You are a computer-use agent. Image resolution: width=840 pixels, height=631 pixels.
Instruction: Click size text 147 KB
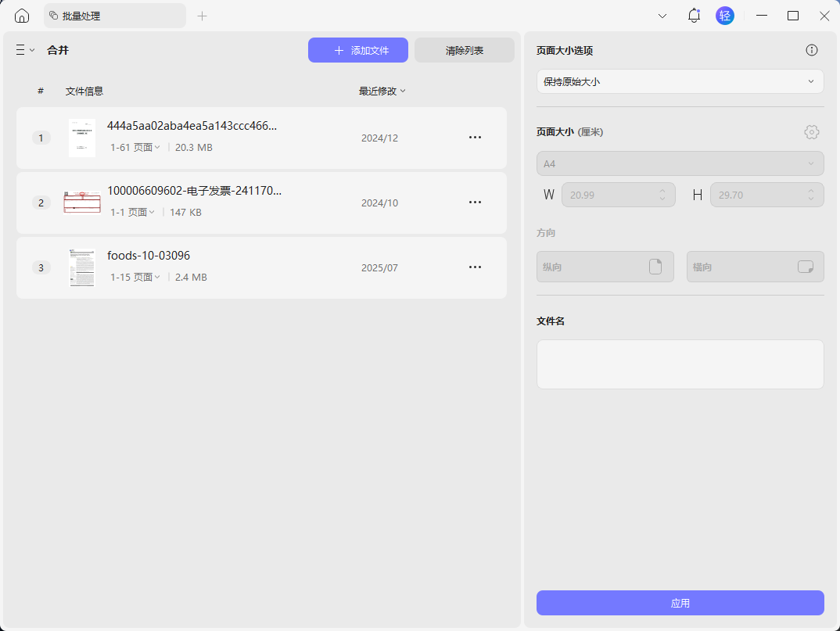tap(185, 212)
